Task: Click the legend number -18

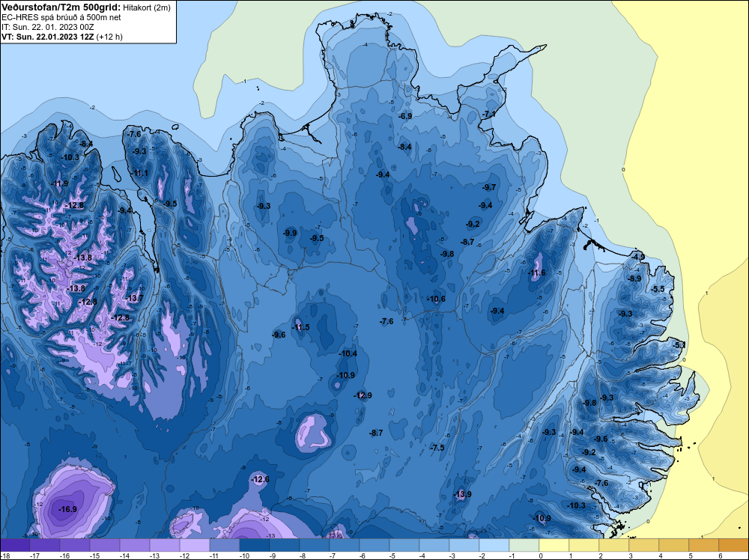Action: (4, 556)
